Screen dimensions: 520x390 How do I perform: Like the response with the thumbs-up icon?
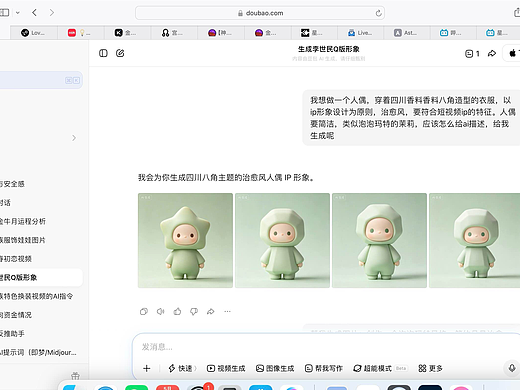[x=177, y=311]
